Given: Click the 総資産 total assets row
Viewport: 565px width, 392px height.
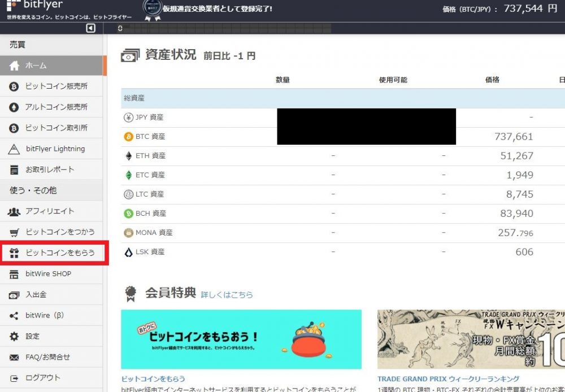Looking at the screenshot, I should (343, 98).
